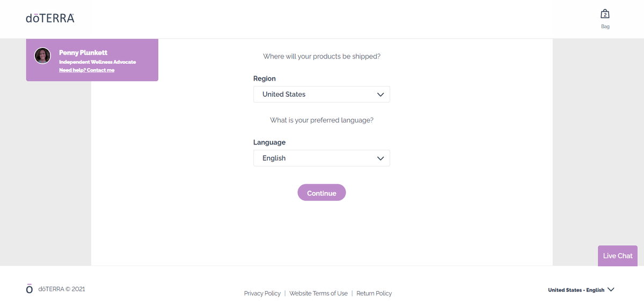This screenshot has width=644, height=304.
Task: Click the Independent Wellness Advocate text
Action: tap(97, 62)
